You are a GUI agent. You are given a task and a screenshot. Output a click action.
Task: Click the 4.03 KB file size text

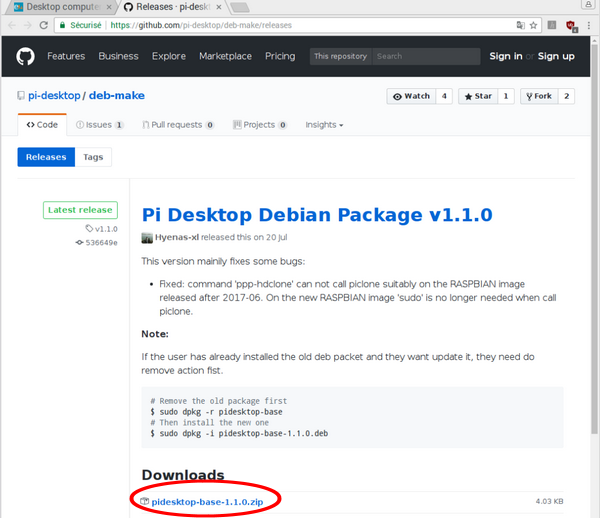(549, 501)
